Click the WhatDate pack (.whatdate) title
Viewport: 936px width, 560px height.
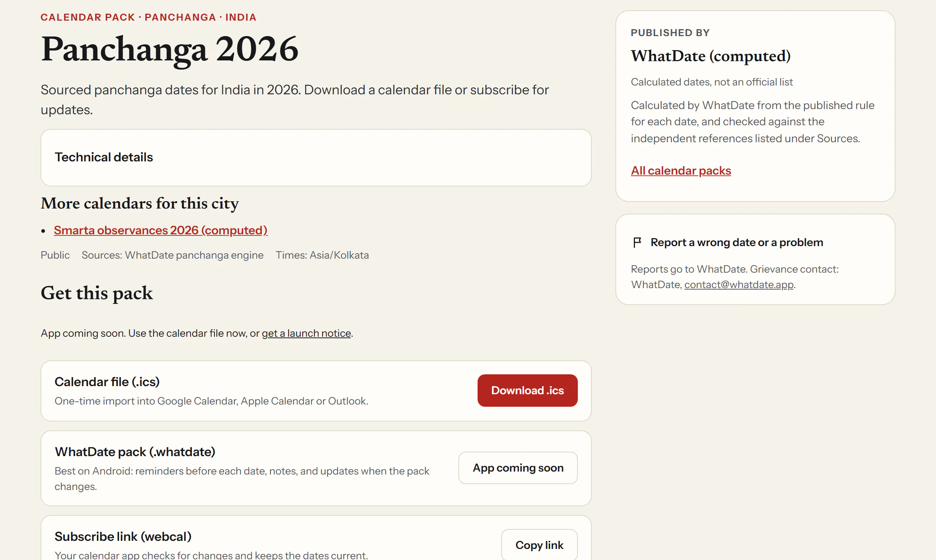click(135, 451)
